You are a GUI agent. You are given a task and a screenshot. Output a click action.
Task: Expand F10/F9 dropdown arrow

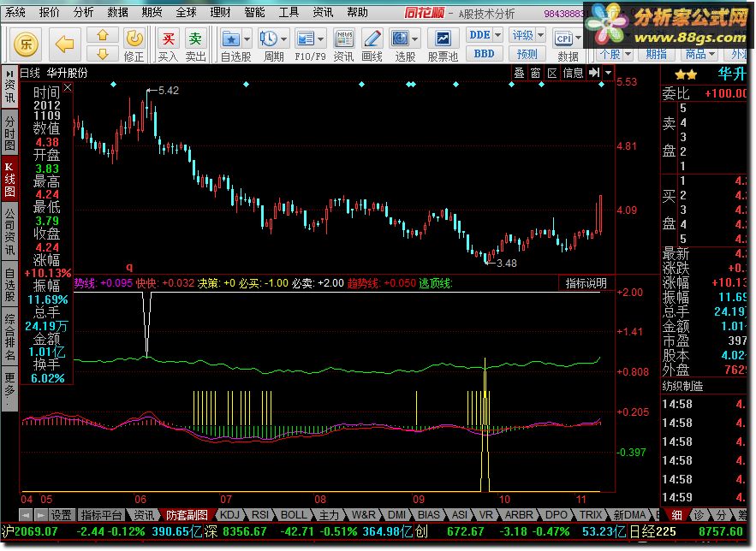click(320, 39)
